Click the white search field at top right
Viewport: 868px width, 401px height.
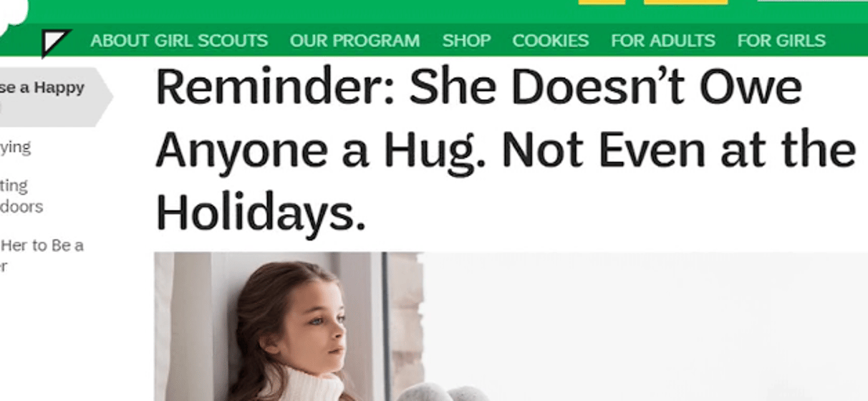812,1
